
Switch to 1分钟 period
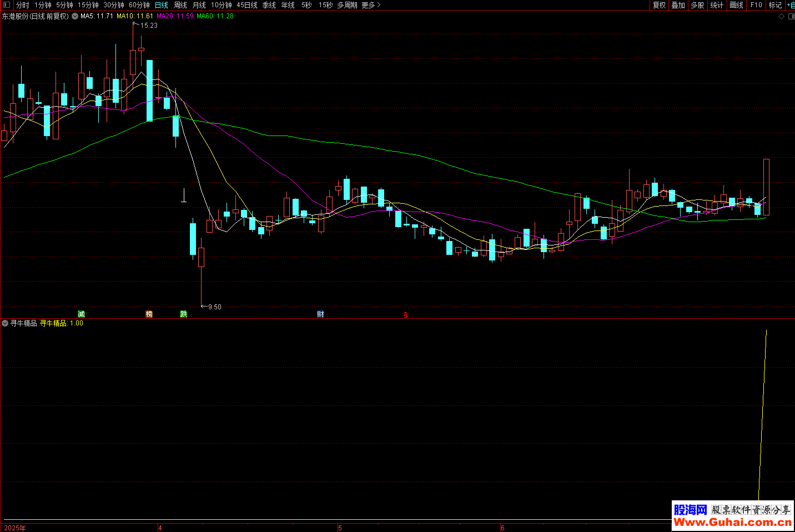click(x=43, y=5)
